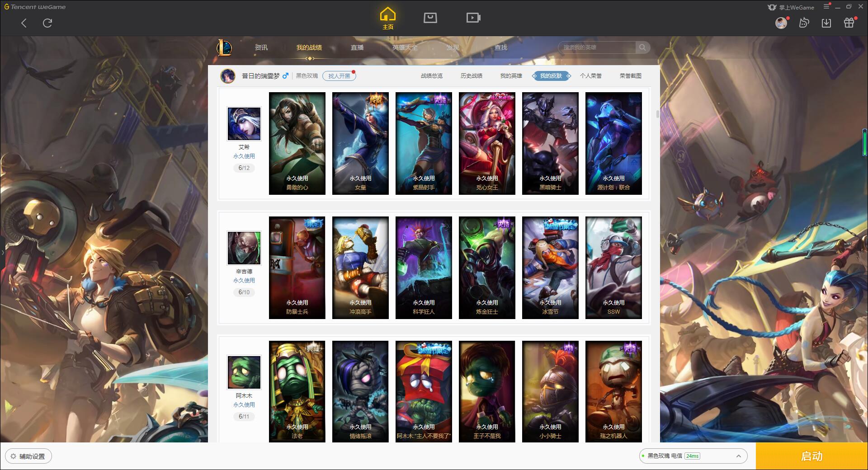Click the skin list vertical scrollbar

pos(657,114)
